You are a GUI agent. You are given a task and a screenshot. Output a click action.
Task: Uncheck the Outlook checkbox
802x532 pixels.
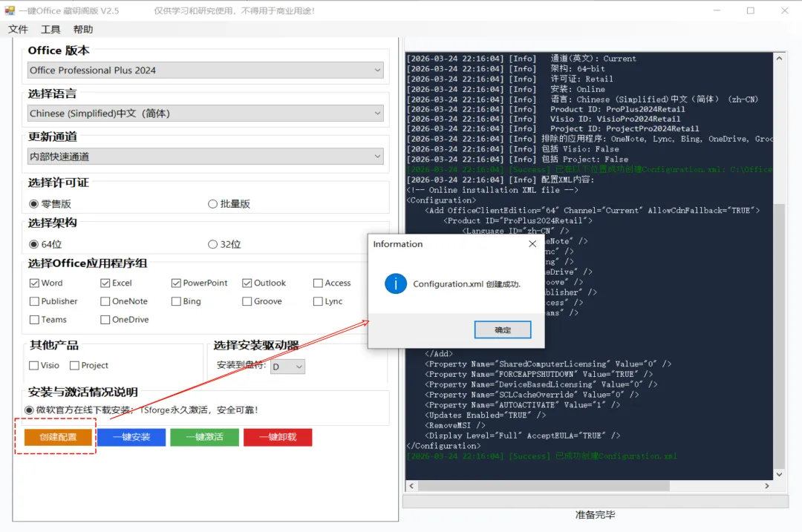247,283
